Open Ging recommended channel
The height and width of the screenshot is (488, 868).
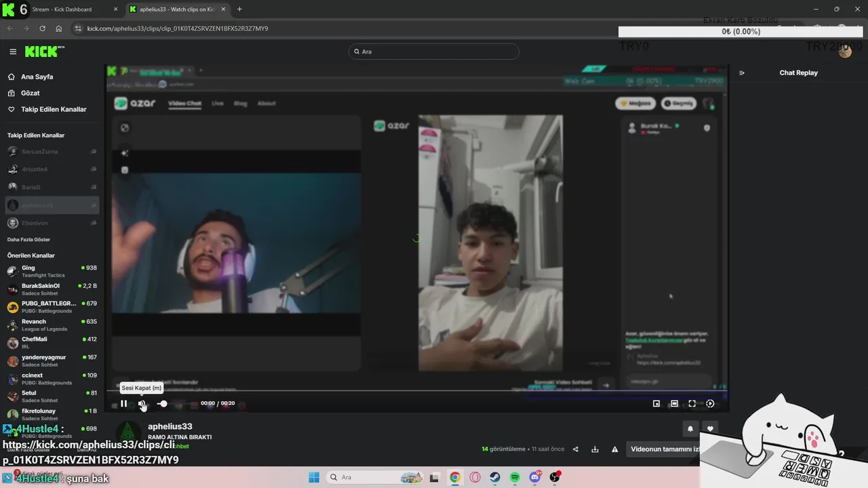(52, 271)
